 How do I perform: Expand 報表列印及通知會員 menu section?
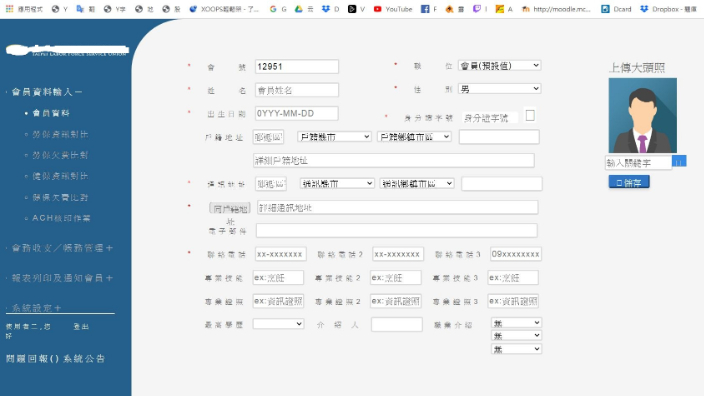62,278
